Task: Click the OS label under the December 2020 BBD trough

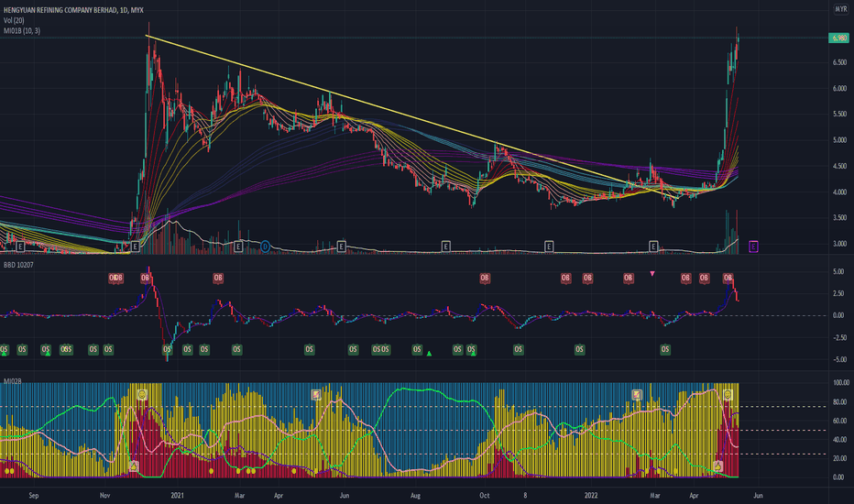Action: [x=167, y=349]
